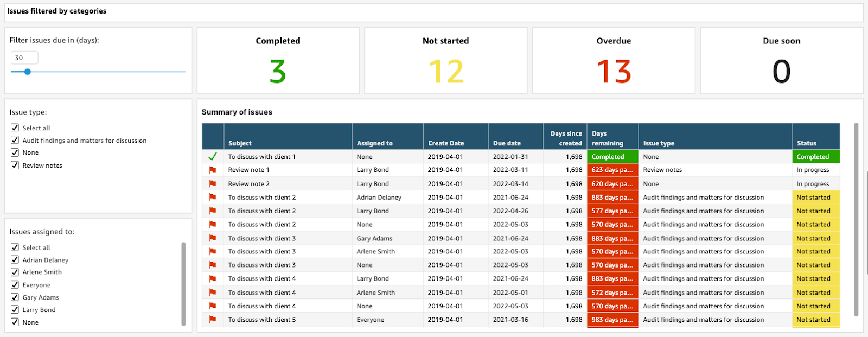This screenshot has width=868, height=337.
Task: Click the flag for To discuss with client 5
Action: coord(213,320)
